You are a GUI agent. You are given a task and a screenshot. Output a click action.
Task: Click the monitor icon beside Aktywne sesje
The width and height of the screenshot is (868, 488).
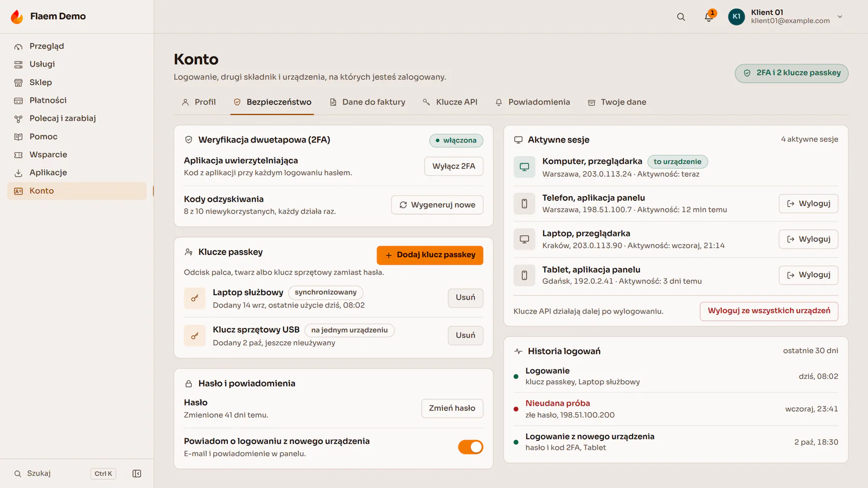(x=519, y=140)
